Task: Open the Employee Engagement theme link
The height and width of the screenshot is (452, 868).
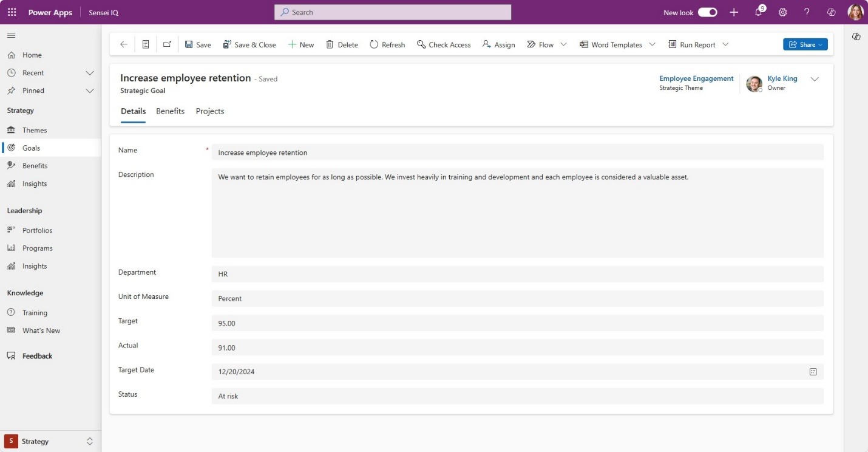Action: pos(696,78)
